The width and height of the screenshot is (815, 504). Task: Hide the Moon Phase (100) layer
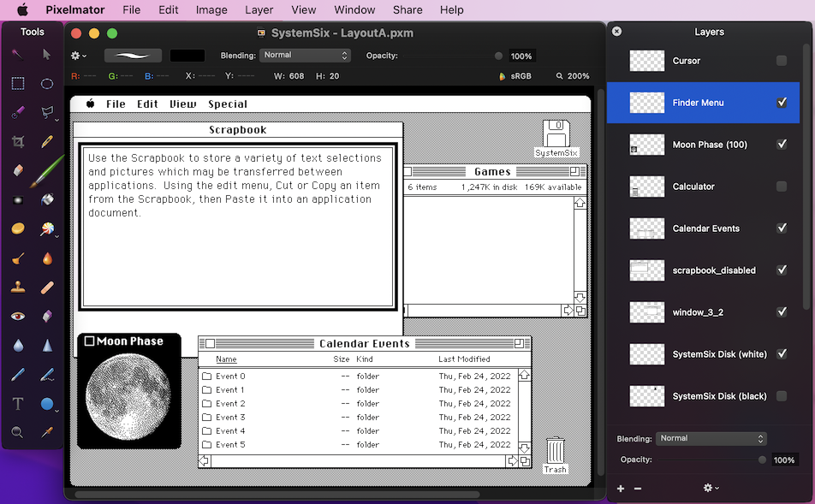click(x=782, y=145)
